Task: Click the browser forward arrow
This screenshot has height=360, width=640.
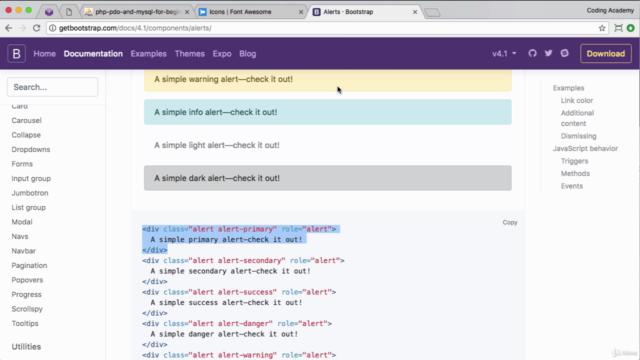Action: point(22,28)
